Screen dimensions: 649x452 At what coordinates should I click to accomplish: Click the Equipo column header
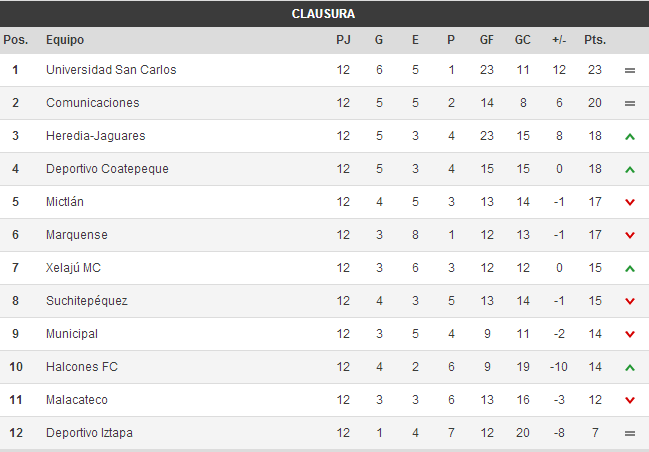(x=65, y=40)
